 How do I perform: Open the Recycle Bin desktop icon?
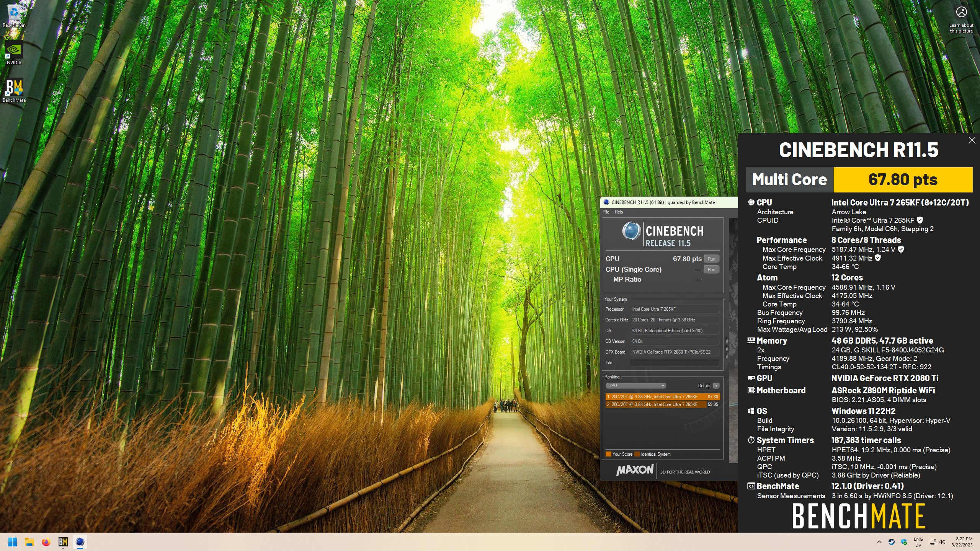14,15
